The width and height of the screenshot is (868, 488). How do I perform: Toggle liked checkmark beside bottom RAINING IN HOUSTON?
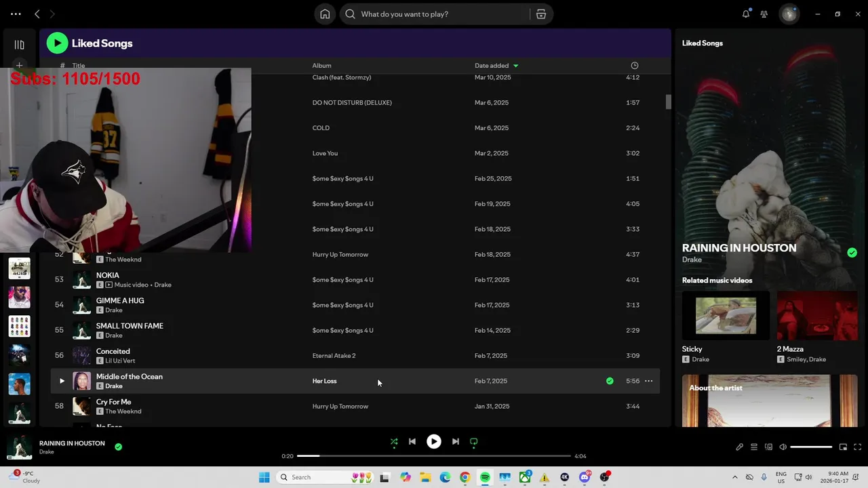(119, 447)
